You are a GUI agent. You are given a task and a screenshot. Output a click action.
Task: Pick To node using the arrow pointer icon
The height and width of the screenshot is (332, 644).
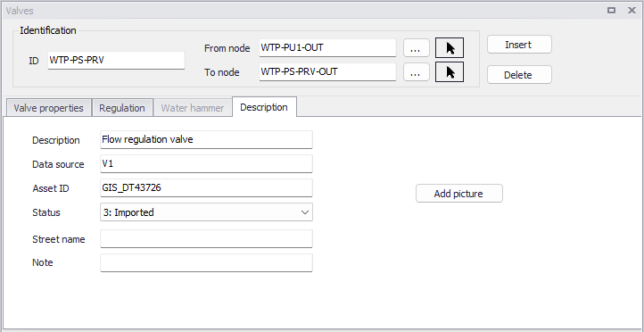tap(450, 72)
